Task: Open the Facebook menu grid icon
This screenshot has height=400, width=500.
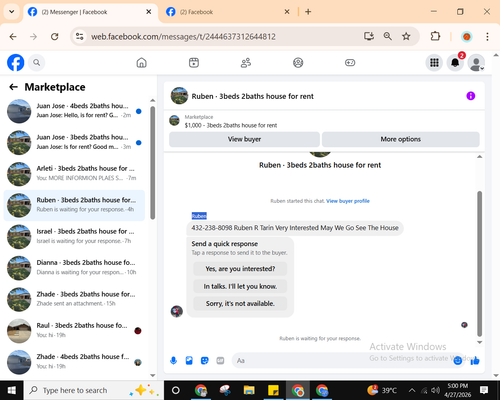Action: [x=434, y=62]
